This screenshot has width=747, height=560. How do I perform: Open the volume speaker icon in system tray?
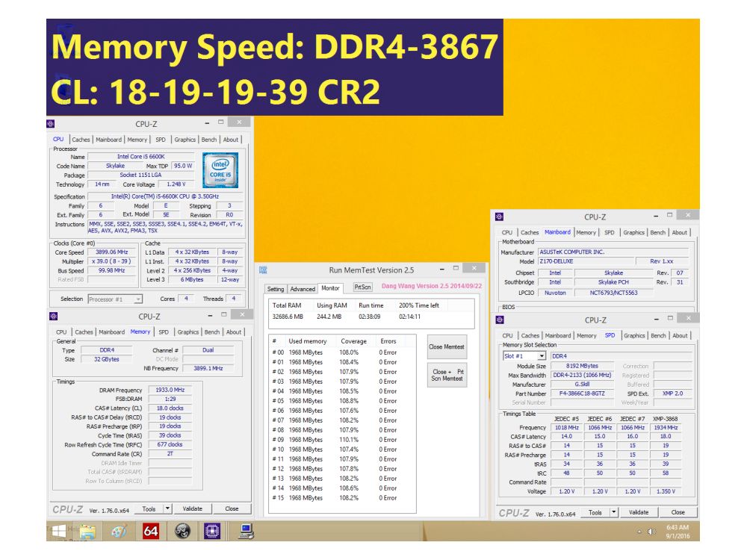(x=651, y=532)
